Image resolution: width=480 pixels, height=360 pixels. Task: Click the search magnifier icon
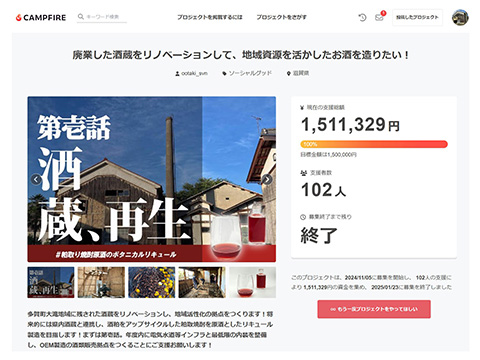[x=81, y=16]
